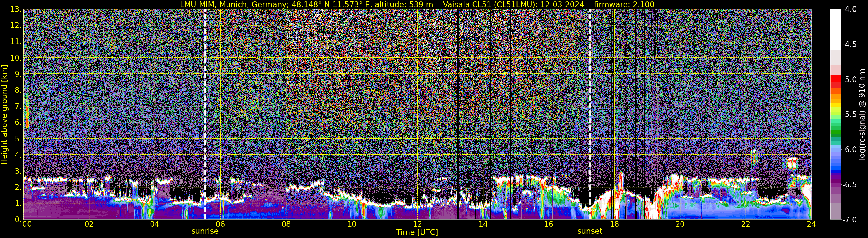Click the 'Time [UTC]' axis label
The image size is (868, 238).
417,232
